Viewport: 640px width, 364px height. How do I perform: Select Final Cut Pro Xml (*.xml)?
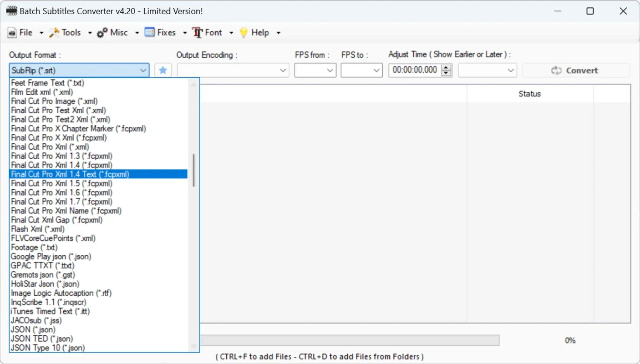[99, 147]
